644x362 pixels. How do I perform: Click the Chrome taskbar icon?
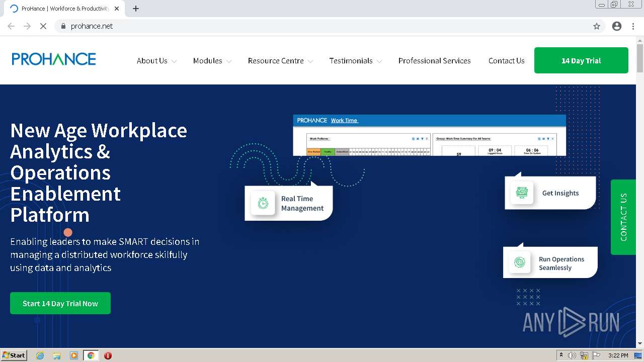(x=91, y=355)
